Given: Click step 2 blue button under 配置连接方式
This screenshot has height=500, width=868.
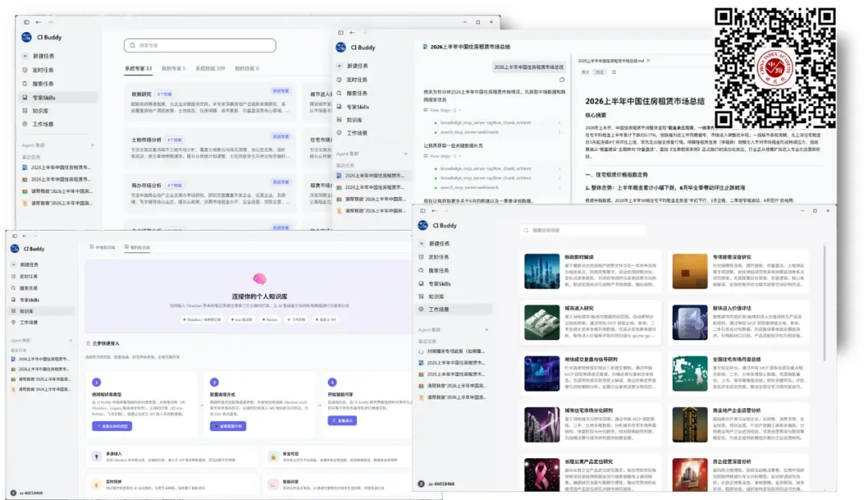Looking at the screenshot, I should click(x=228, y=426).
